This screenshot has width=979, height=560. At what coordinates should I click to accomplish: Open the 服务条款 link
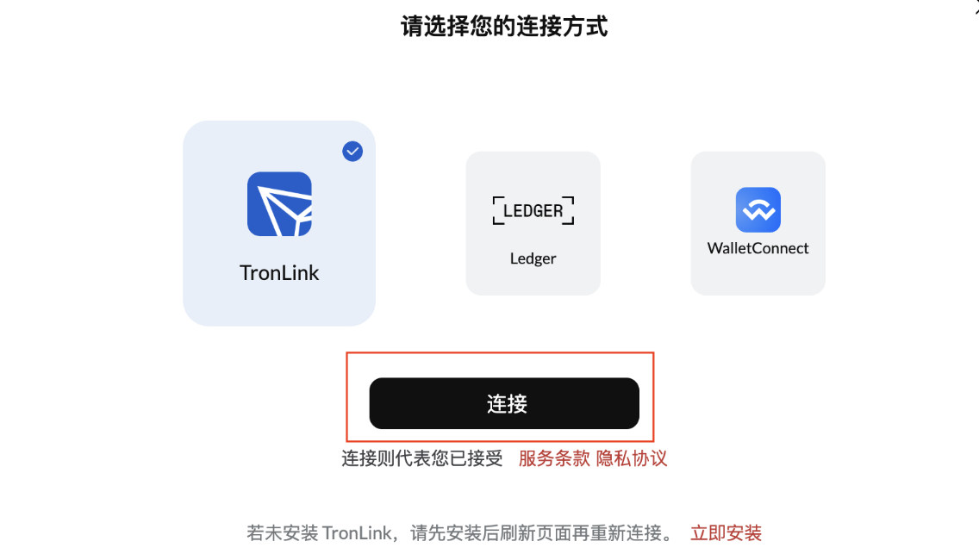point(554,458)
